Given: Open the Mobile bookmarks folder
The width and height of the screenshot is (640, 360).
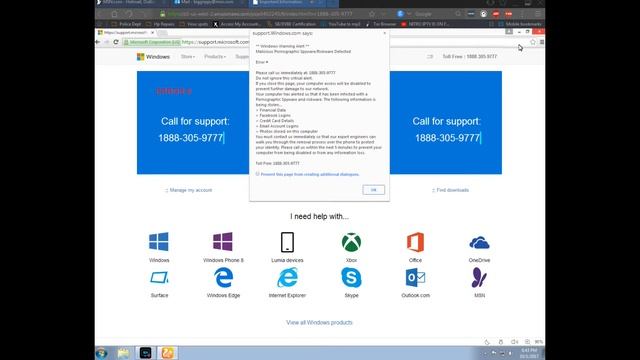Looking at the screenshot, I should [520, 24].
